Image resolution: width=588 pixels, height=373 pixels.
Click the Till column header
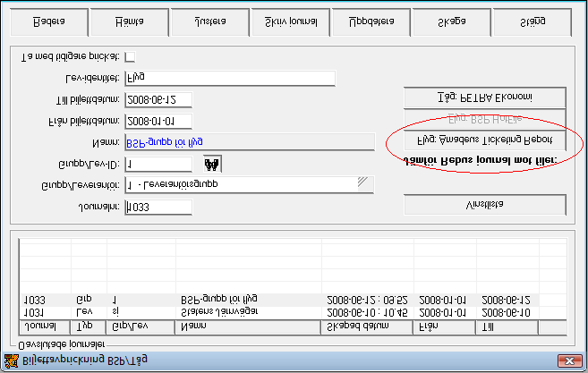[x=507, y=326]
